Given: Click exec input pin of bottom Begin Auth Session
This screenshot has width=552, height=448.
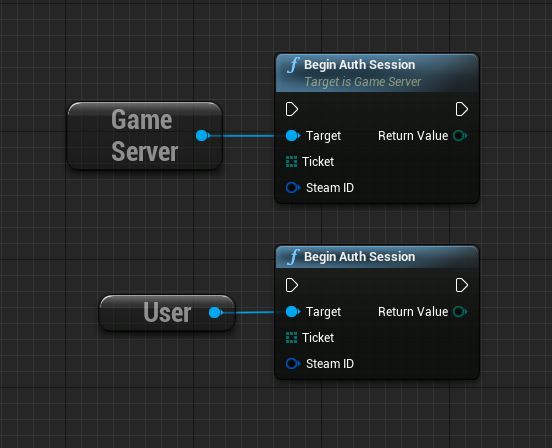Looking at the screenshot, I should tap(292, 285).
